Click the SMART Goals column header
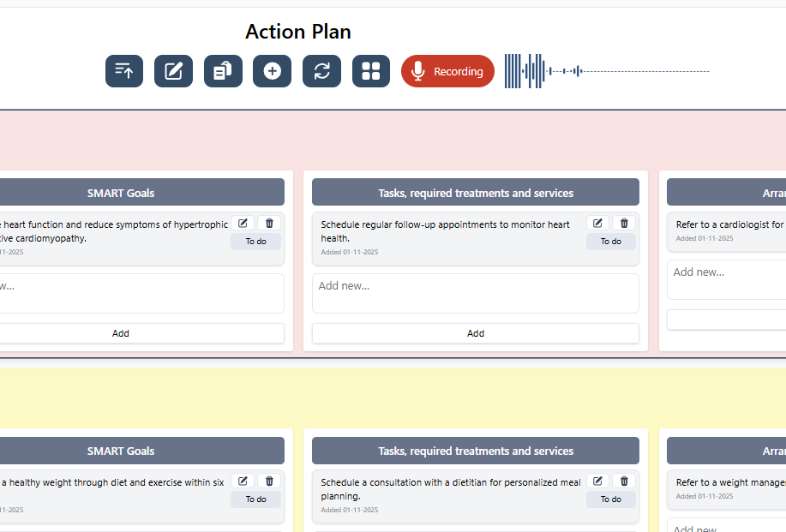The width and height of the screenshot is (786, 532). tap(121, 193)
